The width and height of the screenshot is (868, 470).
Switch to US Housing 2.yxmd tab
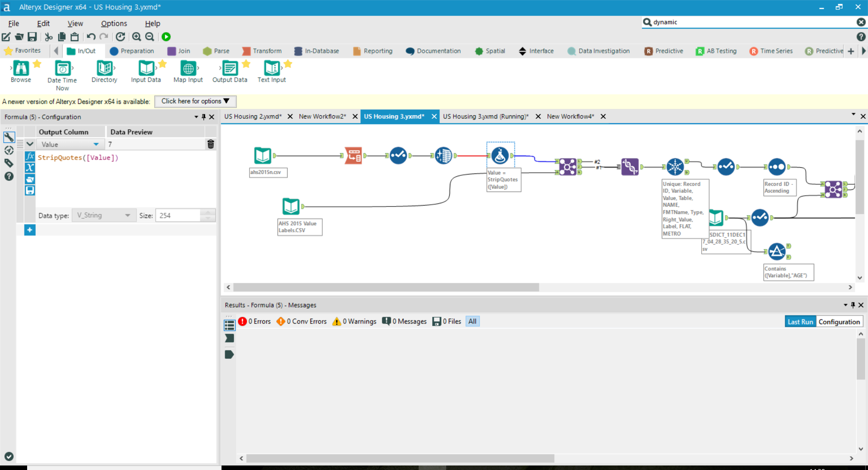pos(253,116)
